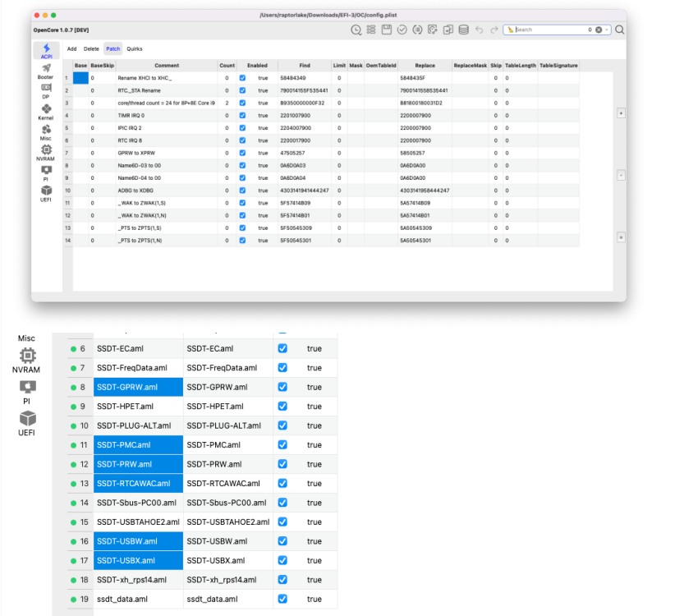Screen dimensions: 684x616
Task: Open PI section in upper window sidebar
Action: [46, 173]
